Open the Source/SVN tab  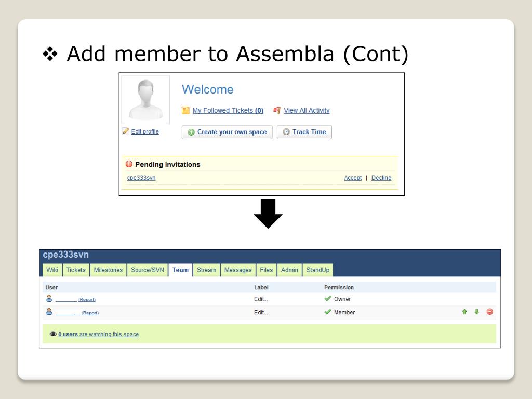148,270
